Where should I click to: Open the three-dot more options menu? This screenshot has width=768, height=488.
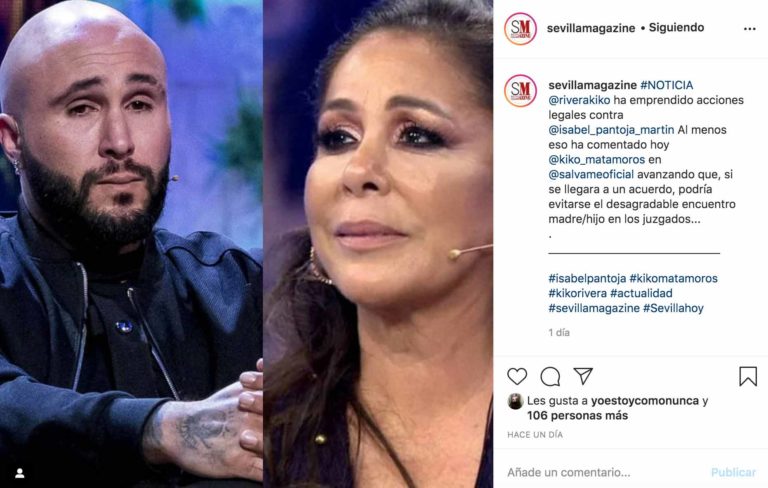(749, 29)
